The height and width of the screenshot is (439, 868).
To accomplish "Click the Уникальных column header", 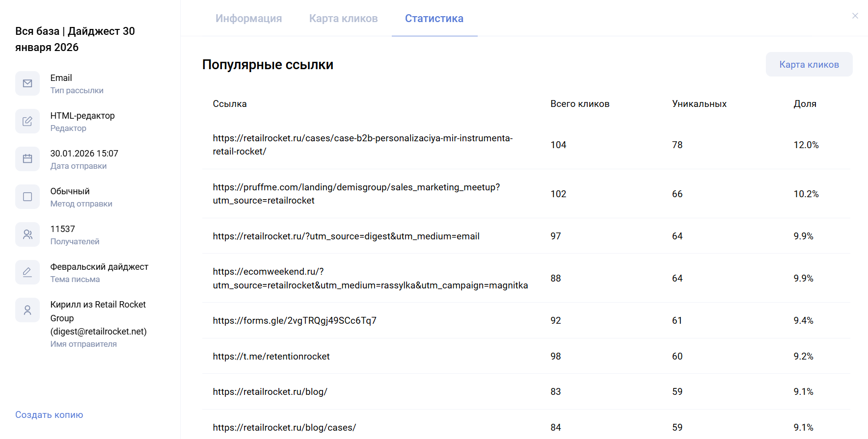I will click(x=699, y=104).
